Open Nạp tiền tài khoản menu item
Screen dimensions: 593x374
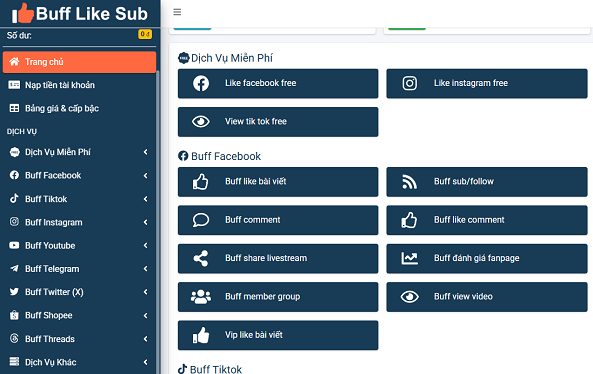(x=79, y=85)
